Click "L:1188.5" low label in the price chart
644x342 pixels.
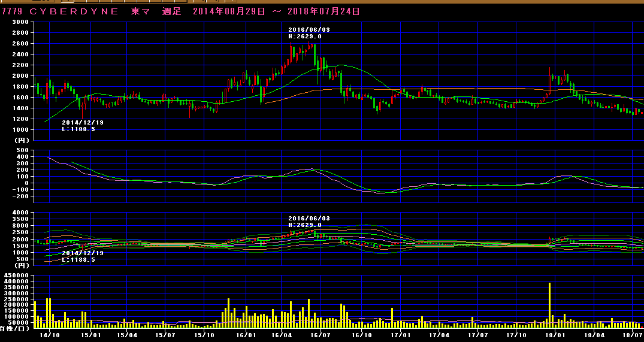78,129
